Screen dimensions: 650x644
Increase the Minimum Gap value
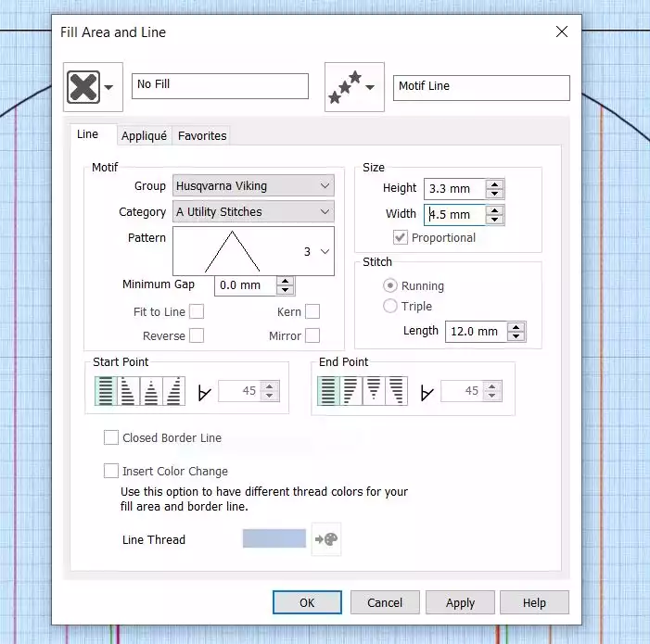pyautogui.click(x=285, y=281)
